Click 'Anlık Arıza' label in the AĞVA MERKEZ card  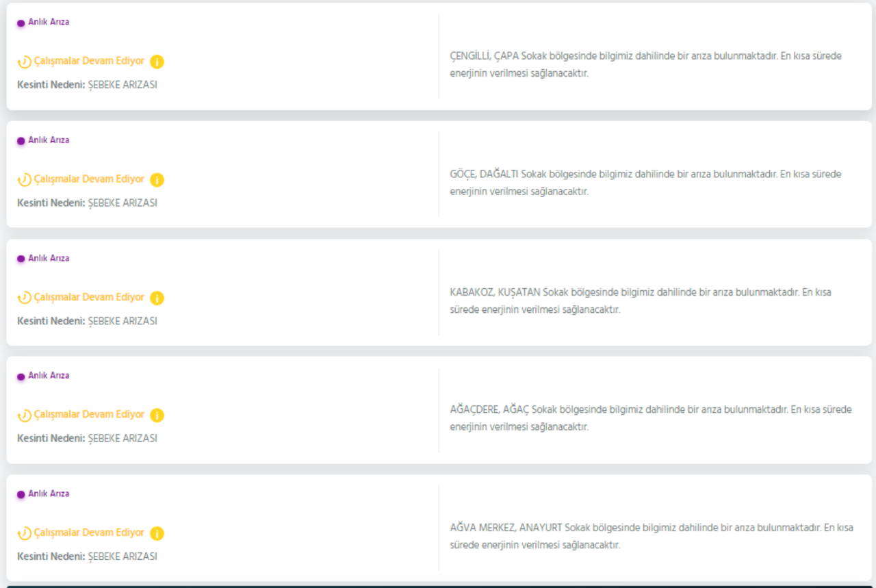tap(49, 494)
